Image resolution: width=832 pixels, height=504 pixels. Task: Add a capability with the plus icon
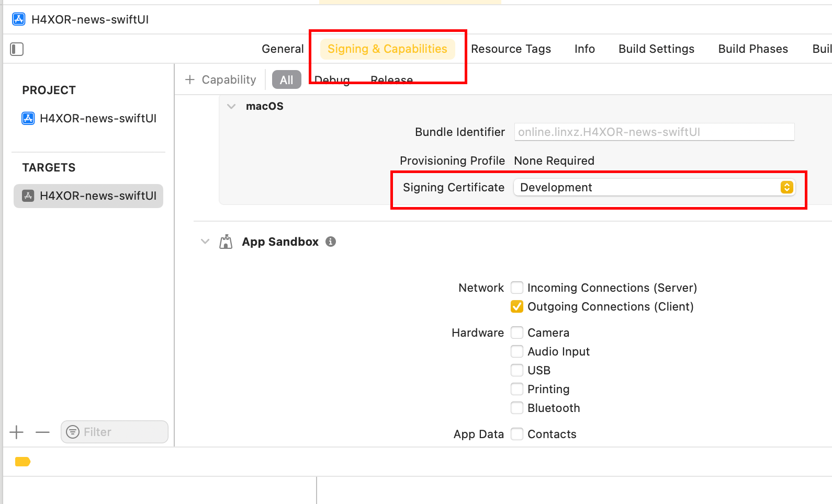(x=190, y=79)
